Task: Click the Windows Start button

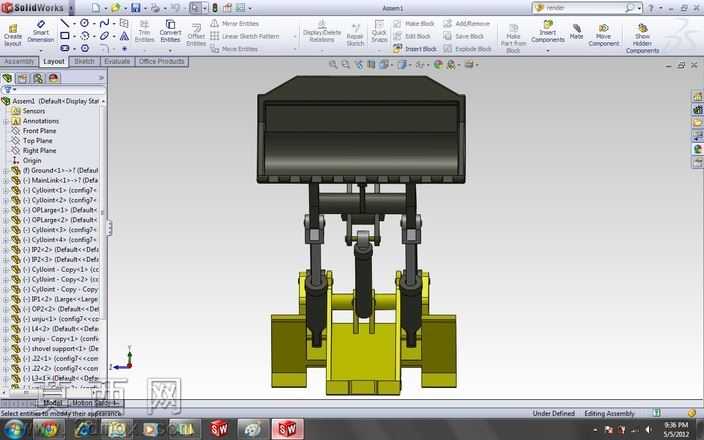Action: click(x=15, y=429)
